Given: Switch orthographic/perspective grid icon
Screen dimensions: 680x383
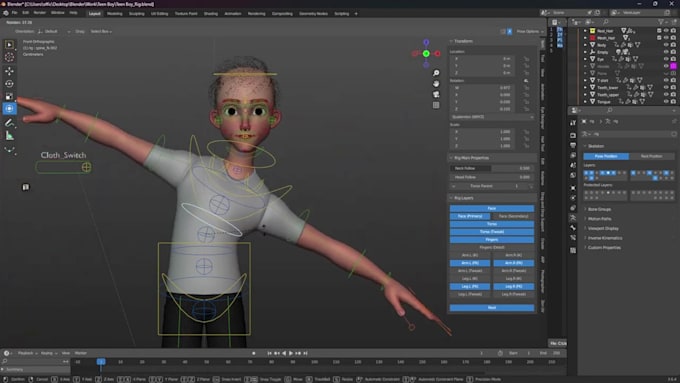Looking at the screenshot, I should [436, 105].
